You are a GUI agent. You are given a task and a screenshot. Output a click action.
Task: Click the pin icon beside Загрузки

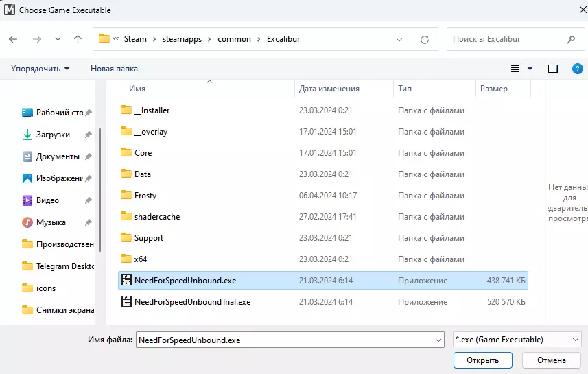click(x=88, y=135)
